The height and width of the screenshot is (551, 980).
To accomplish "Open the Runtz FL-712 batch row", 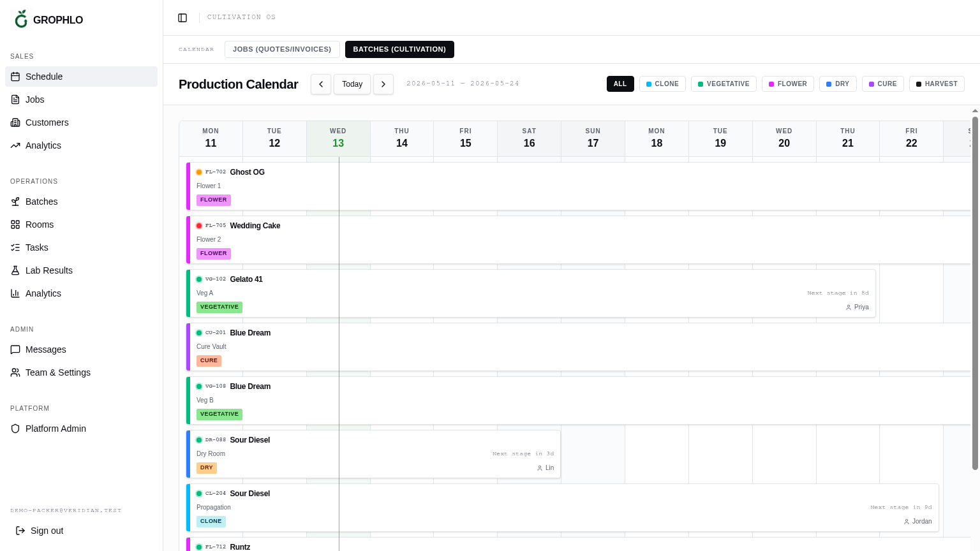I will coord(578,544).
